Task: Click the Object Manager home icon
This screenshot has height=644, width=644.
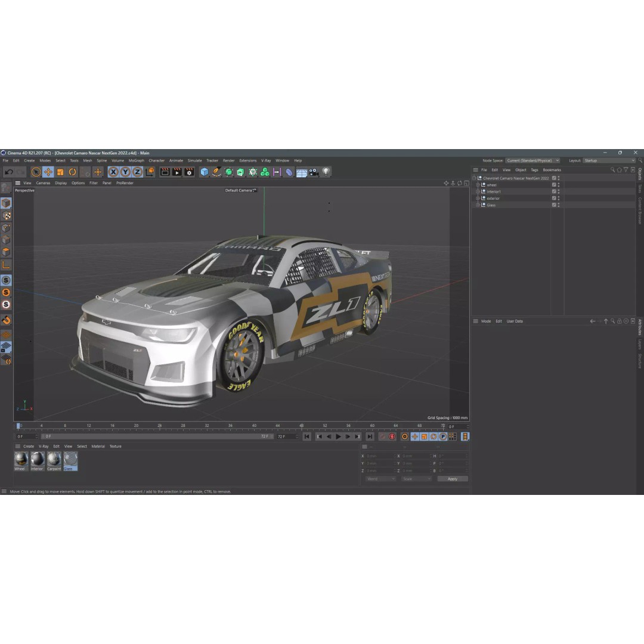Action: [x=620, y=169]
